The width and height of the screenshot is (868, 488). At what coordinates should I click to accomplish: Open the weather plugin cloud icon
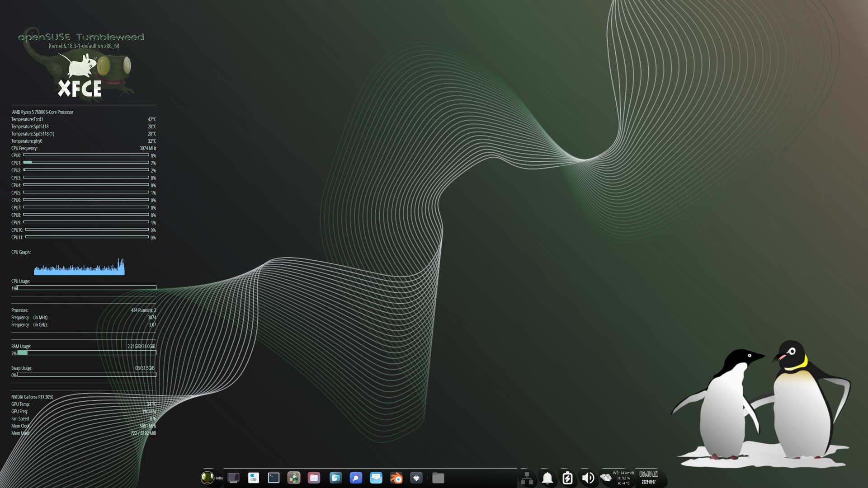click(x=606, y=478)
